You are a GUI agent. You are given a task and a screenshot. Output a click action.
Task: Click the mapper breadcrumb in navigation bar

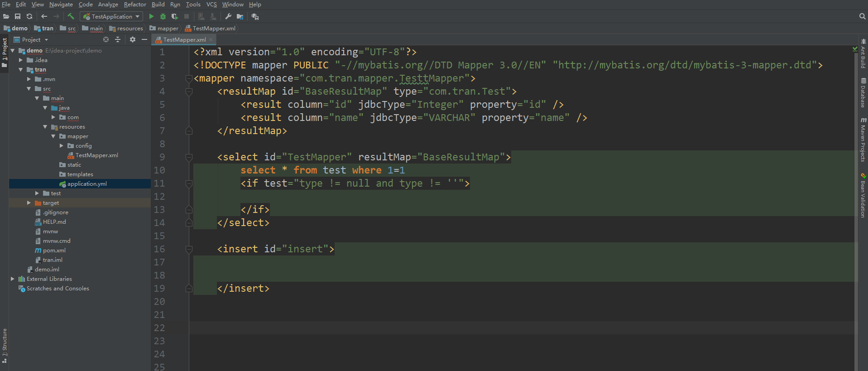coord(164,28)
